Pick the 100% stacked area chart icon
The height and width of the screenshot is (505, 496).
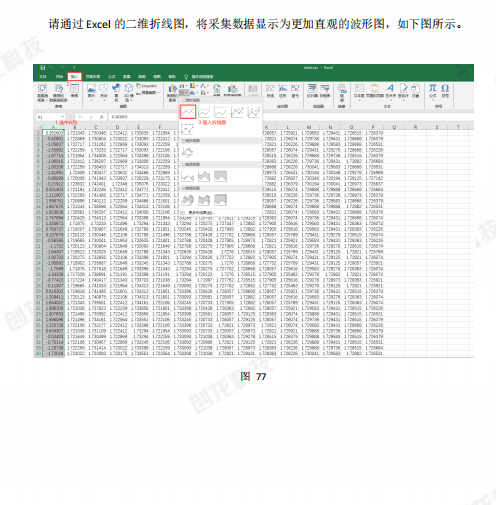coord(220,176)
